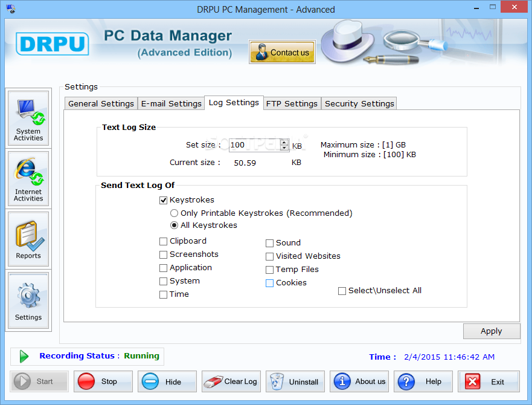Image resolution: width=532 pixels, height=405 pixels.
Task: Uncheck the Keystrokes checkbox
Action: [x=163, y=201]
